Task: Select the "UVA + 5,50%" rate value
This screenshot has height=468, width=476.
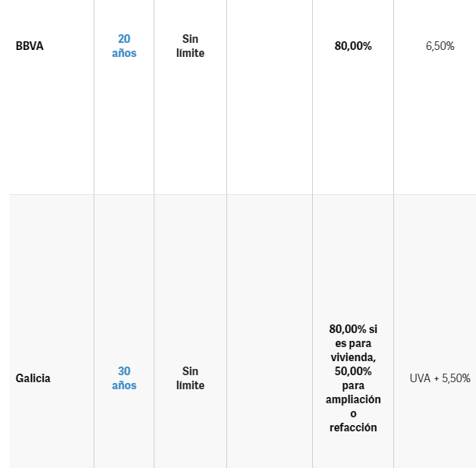Action: pyautogui.click(x=440, y=378)
